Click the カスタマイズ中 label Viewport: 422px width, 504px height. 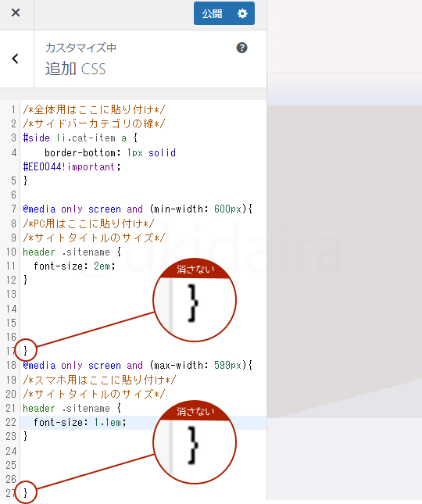80,48
